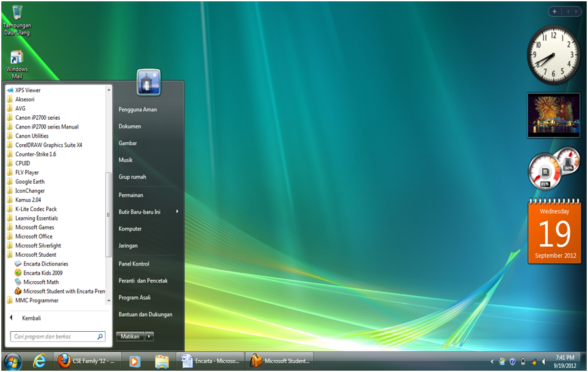
Task: Open Jaringan from Start menu
Action: tap(128, 246)
